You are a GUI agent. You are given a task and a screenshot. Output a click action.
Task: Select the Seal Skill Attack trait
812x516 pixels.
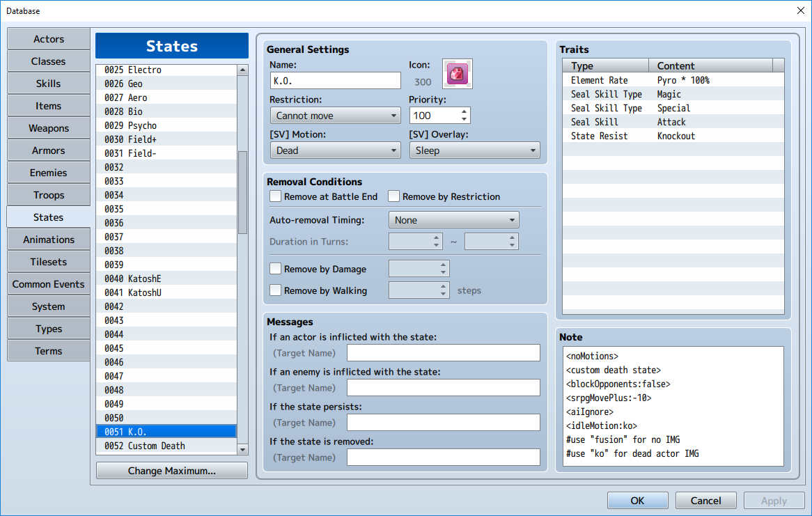coord(673,123)
